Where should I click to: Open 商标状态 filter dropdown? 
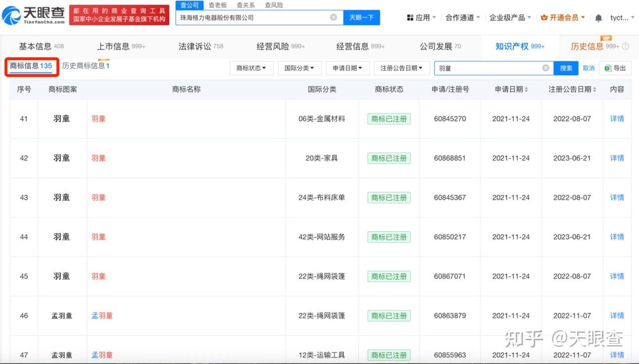(x=251, y=68)
